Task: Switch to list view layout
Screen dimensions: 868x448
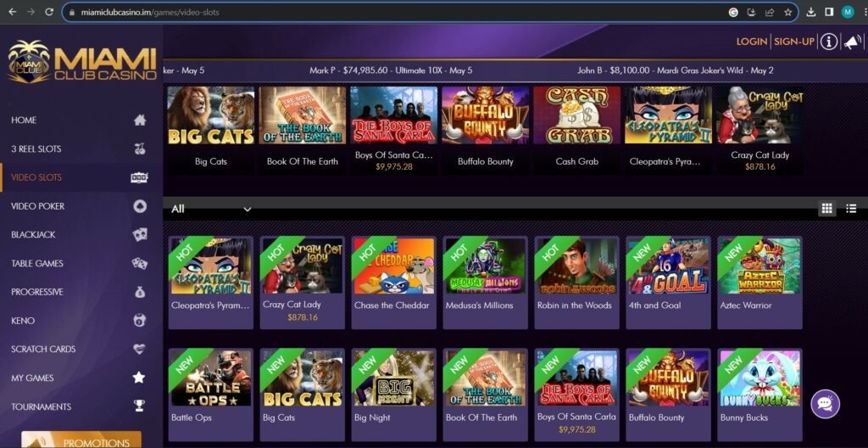Action: pyautogui.click(x=851, y=209)
